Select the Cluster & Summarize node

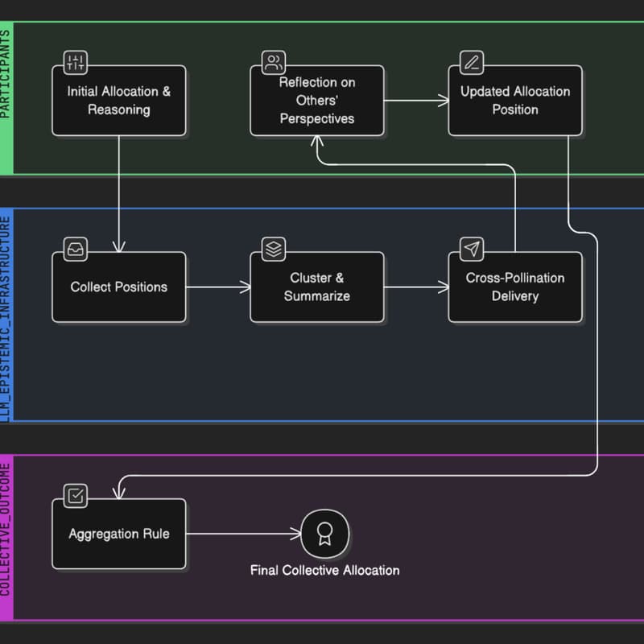(x=317, y=287)
